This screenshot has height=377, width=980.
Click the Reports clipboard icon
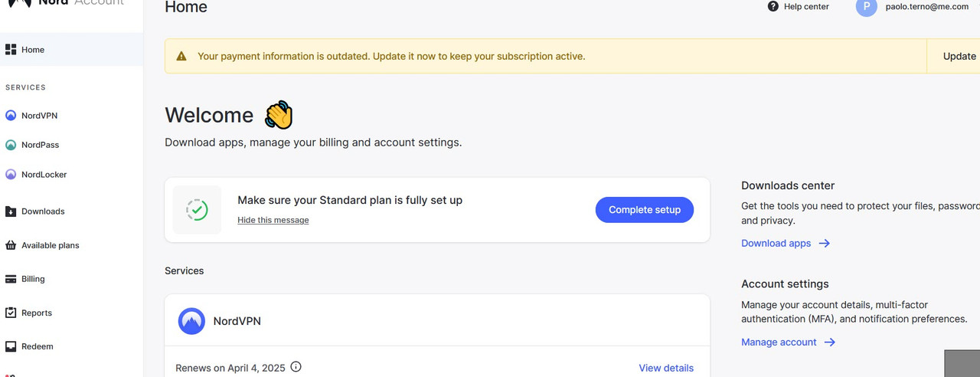[x=11, y=313]
